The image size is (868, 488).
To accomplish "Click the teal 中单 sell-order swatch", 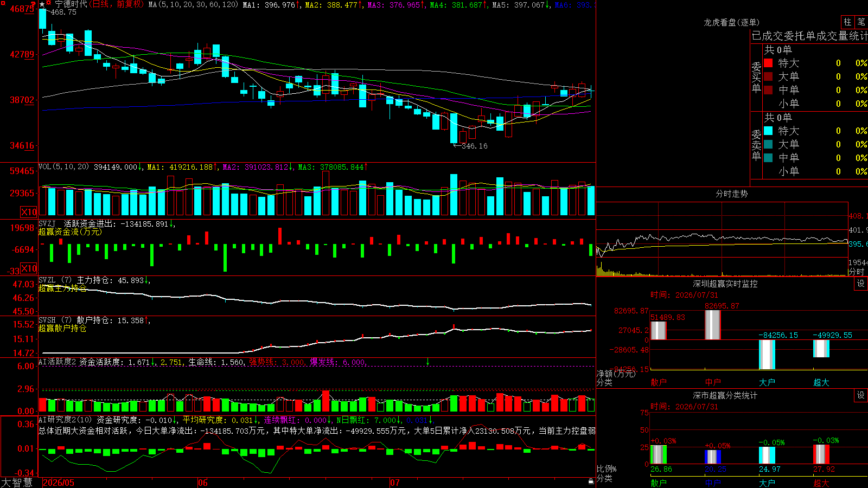I will click(768, 158).
